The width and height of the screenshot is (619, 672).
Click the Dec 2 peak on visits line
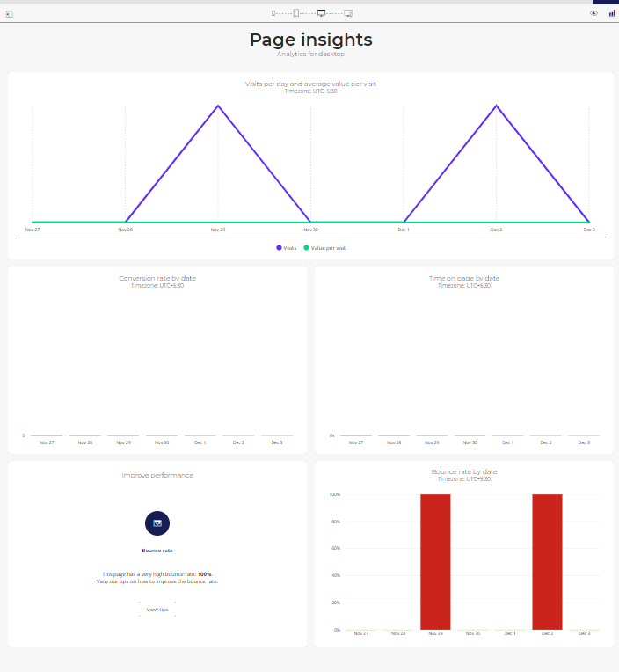pos(497,106)
